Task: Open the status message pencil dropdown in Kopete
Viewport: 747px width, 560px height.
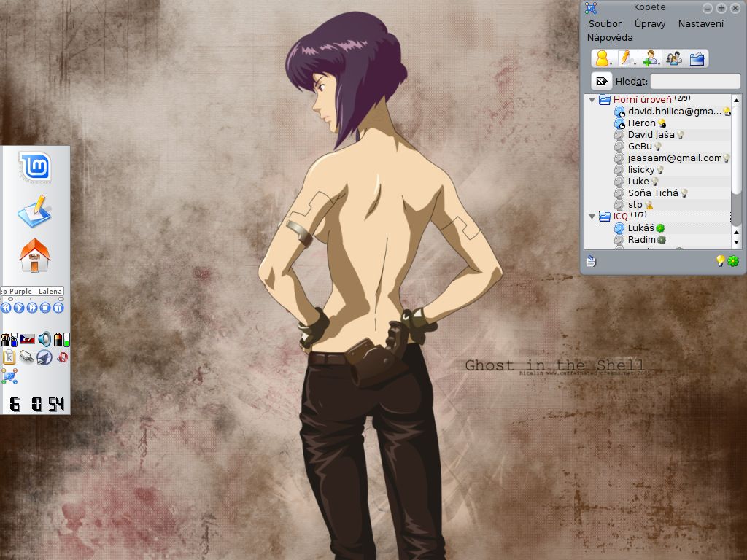Action: (x=627, y=58)
